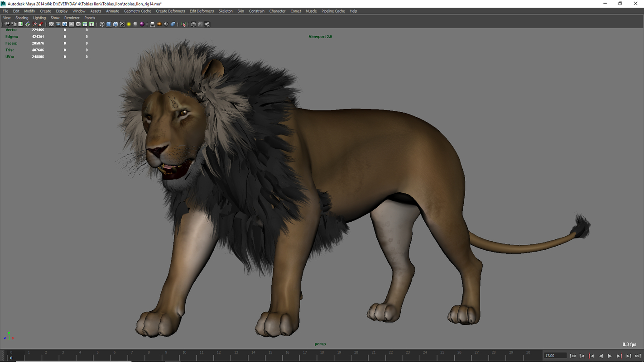
Task: Select the Smooth Shade All icon
Action: [x=110, y=24]
